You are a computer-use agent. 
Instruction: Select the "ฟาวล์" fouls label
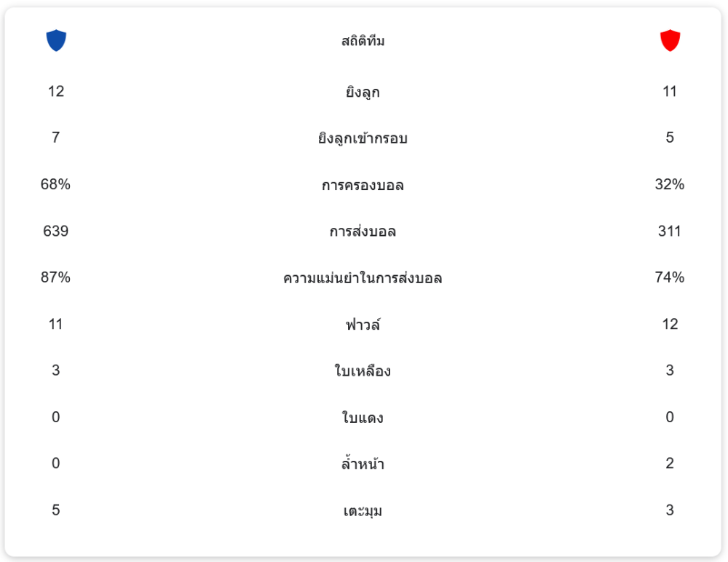(x=363, y=325)
